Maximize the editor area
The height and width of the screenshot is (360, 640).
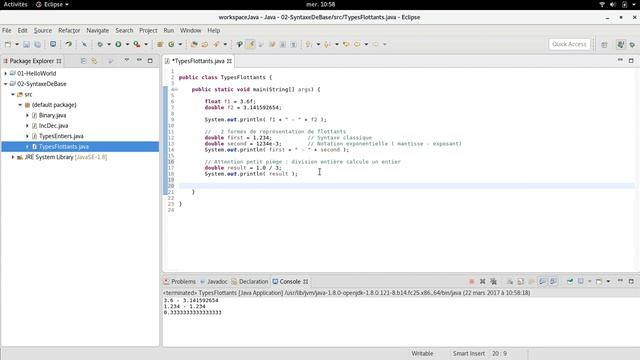point(631,60)
